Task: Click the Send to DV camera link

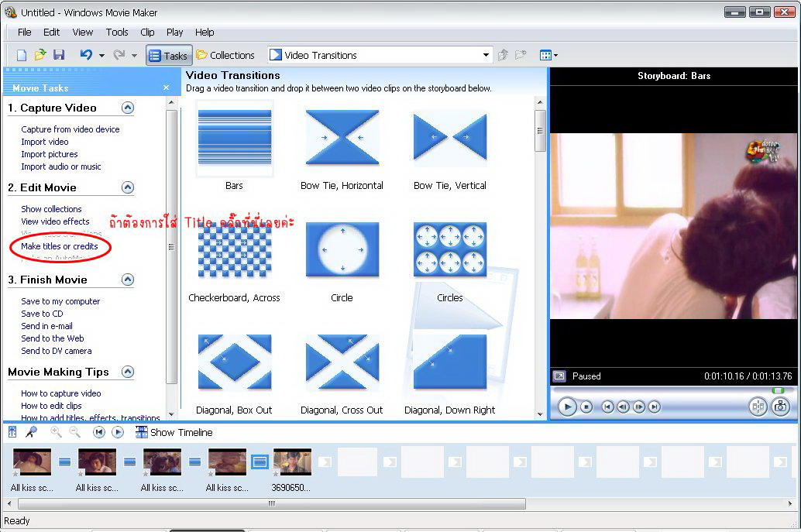Action: [57, 351]
